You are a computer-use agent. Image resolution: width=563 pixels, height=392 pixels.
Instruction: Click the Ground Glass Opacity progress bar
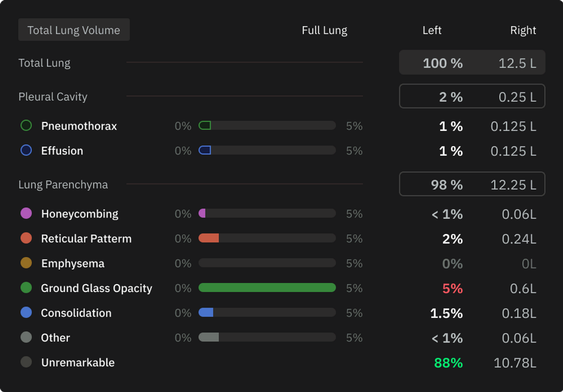267,288
